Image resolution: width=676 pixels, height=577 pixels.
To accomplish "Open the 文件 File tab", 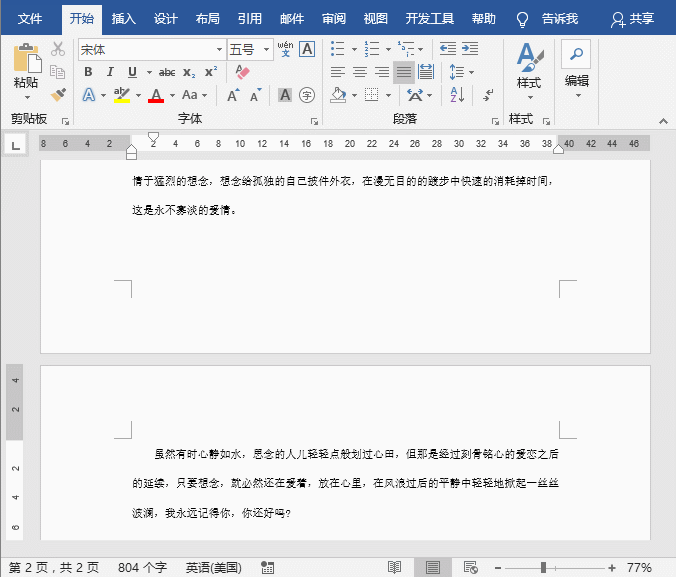I will (x=30, y=19).
